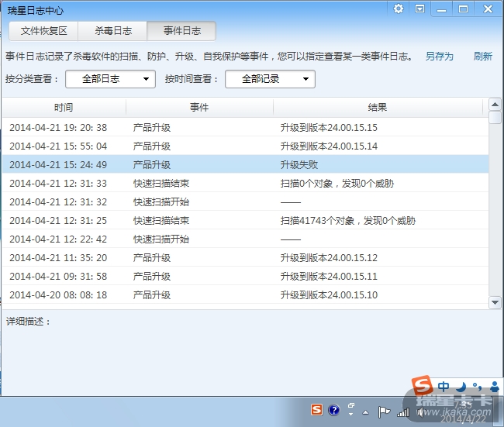Switch to the 杀毒日志 tab
The height and width of the screenshot is (427, 504).
113,31
